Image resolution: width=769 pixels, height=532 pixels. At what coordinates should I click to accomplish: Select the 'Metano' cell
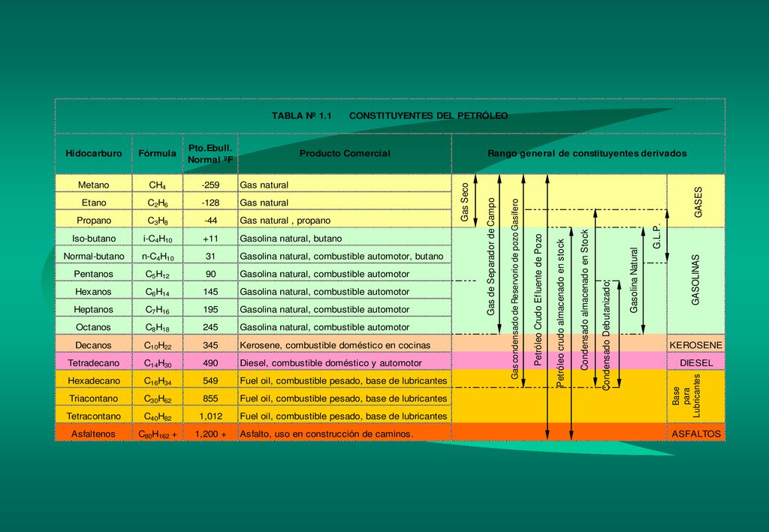(94, 185)
